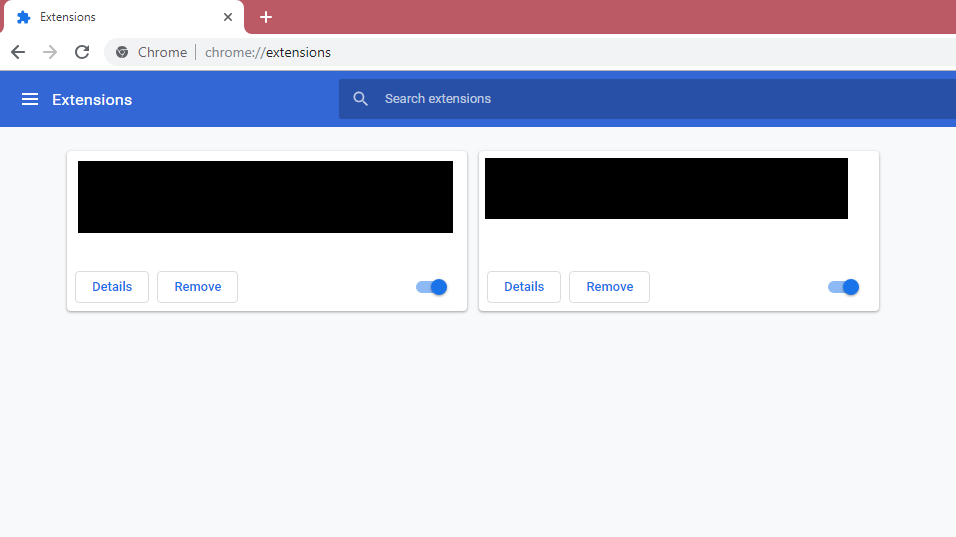Reload the Extensions page

pyautogui.click(x=82, y=52)
